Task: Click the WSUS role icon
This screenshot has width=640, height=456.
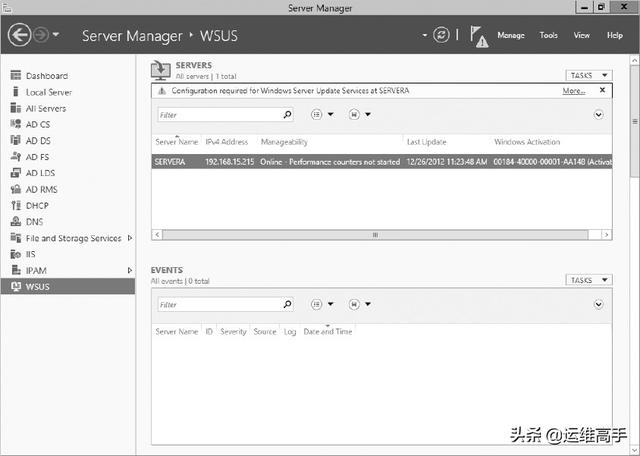Action: [x=16, y=287]
